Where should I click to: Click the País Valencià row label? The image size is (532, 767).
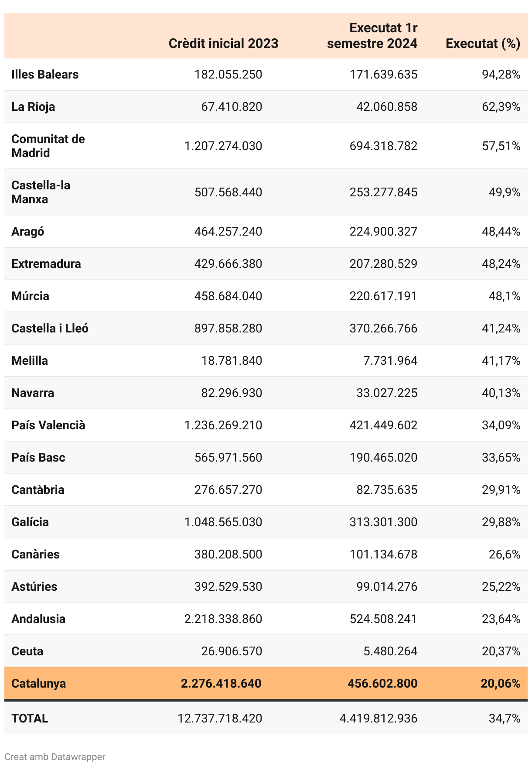point(48,425)
